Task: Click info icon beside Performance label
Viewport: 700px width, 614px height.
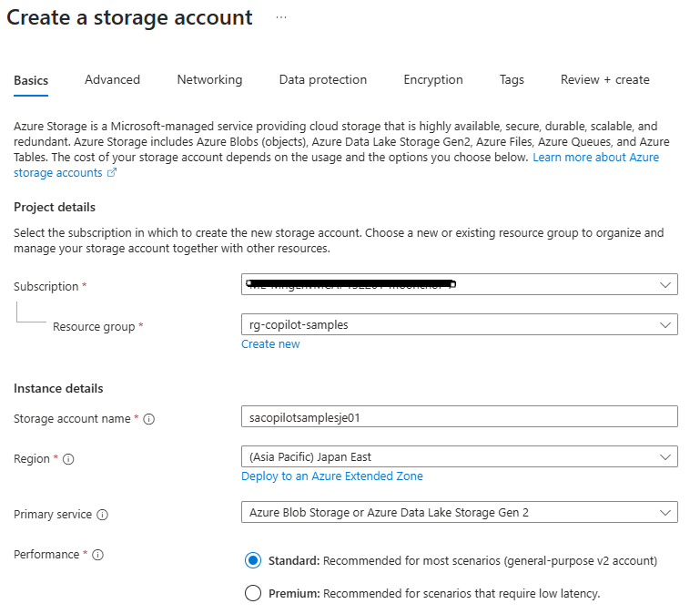Action: (x=98, y=555)
